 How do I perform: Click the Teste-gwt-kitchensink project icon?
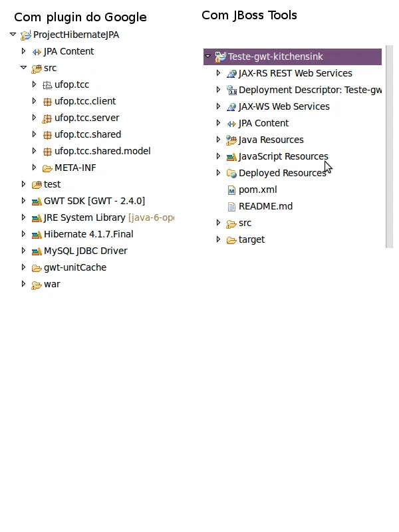(x=221, y=57)
